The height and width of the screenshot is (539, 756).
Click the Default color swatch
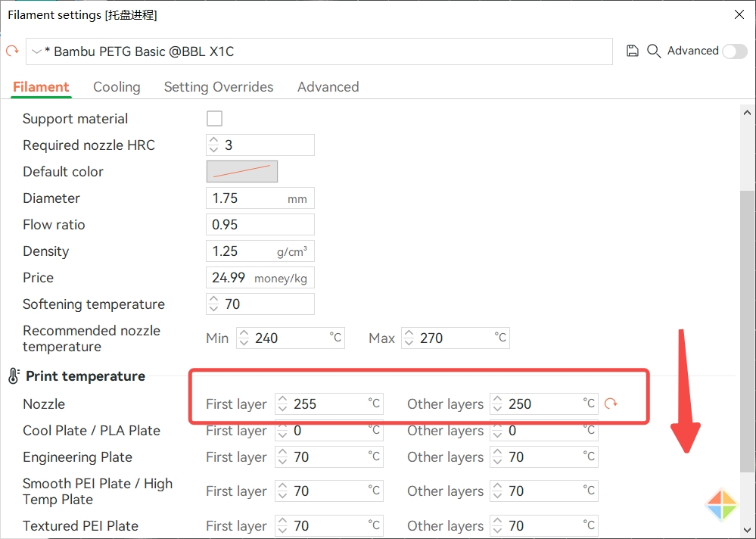pyautogui.click(x=242, y=172)
